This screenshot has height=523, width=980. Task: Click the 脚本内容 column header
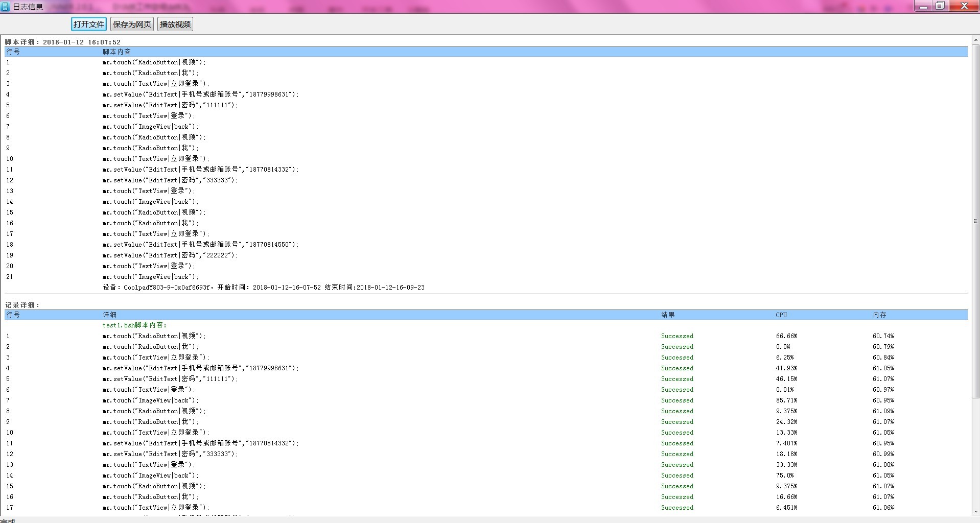pos(116,52)
